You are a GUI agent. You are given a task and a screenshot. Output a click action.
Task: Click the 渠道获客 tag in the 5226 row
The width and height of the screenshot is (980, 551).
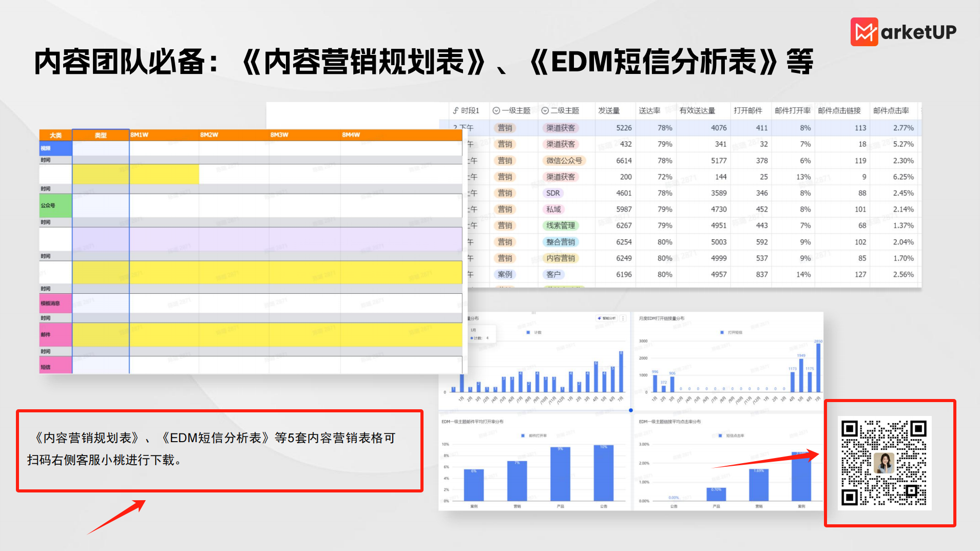[561, 128]
